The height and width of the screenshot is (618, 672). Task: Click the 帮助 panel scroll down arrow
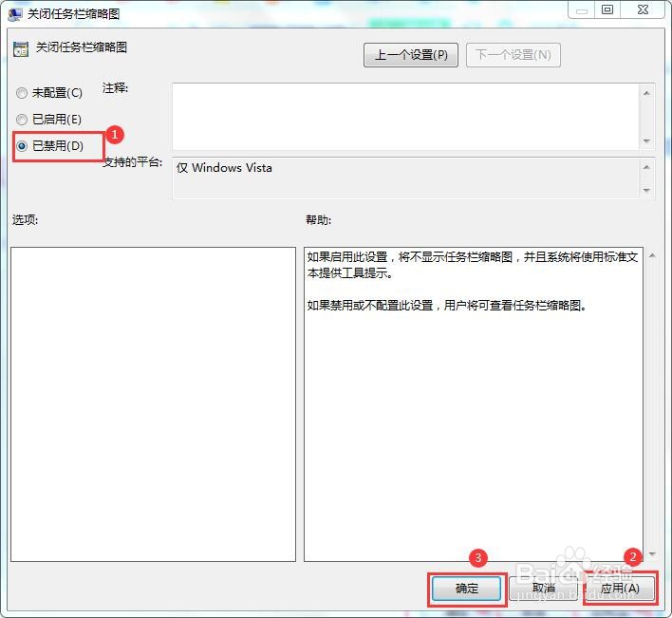pos(652,554)
